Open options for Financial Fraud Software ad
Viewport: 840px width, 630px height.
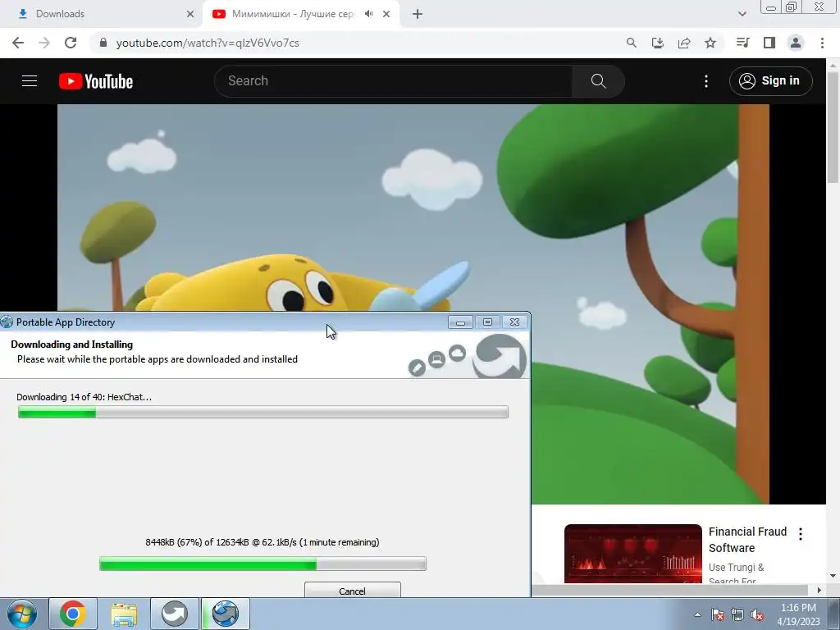pos(801,533)
